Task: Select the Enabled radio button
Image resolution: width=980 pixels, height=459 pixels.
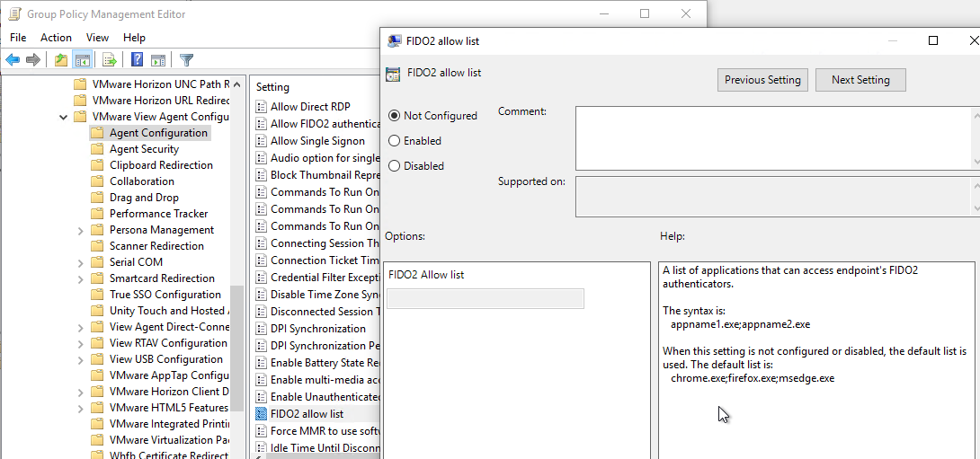Action: [395, 140]
